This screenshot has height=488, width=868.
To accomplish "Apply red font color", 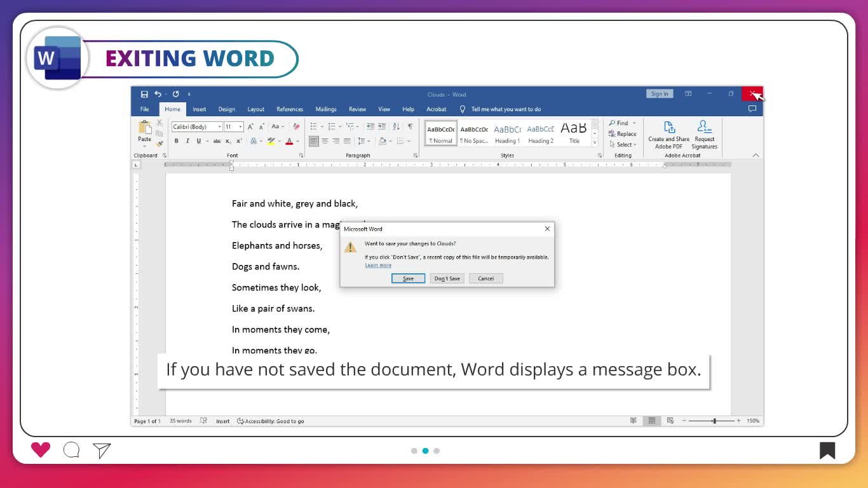I will tap(289, 141).
